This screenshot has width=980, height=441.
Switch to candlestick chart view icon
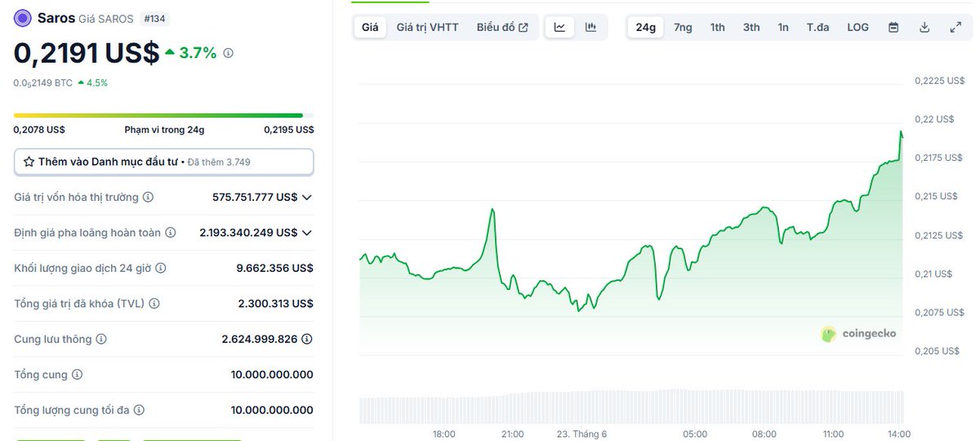click(x=590, y=27)
